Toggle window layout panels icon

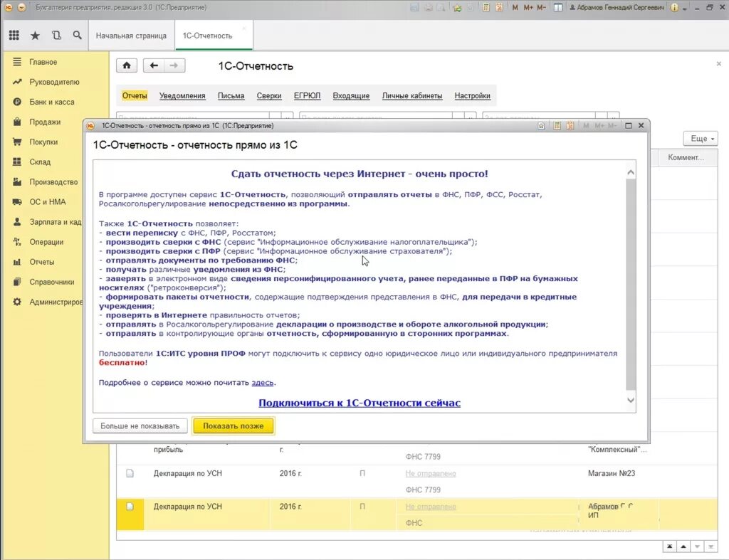coord(558,7)
